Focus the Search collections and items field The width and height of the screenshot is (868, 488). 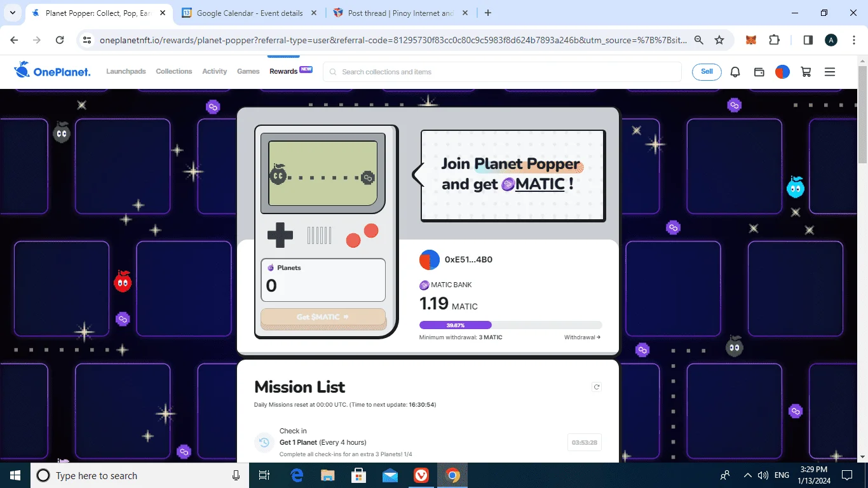(x=502, y=72)
